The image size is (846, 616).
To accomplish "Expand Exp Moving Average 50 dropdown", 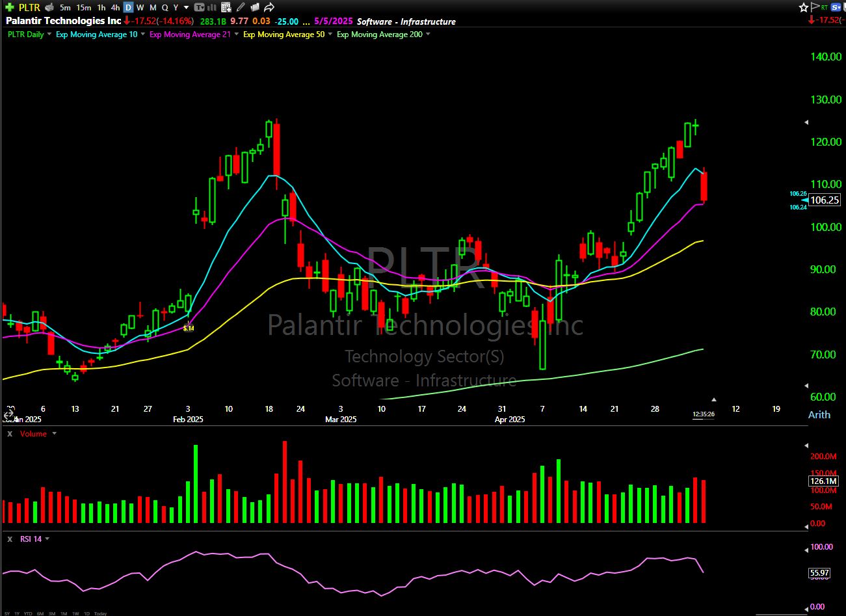I will tap(330, 34).
